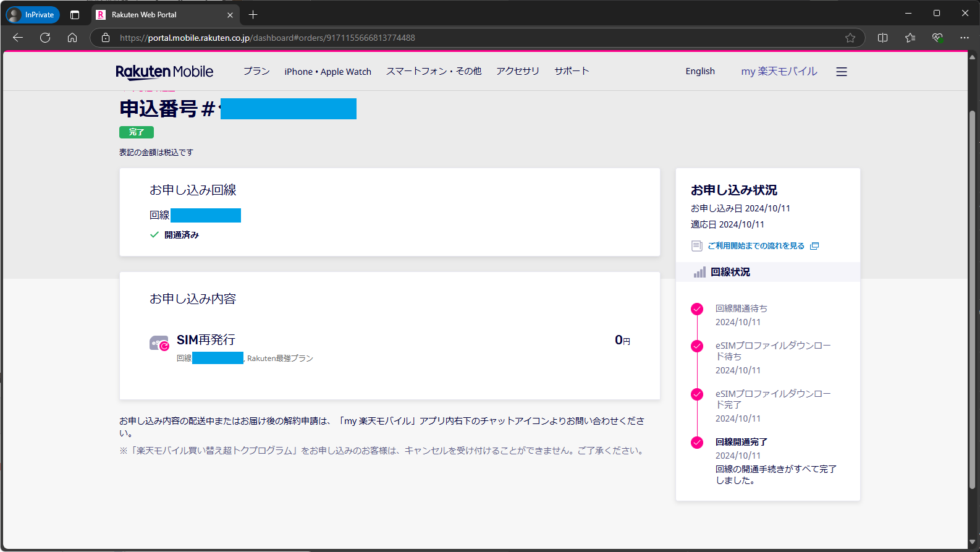
Task: Click the お申し込み回線 heading
Action: (x=193, y=190)
